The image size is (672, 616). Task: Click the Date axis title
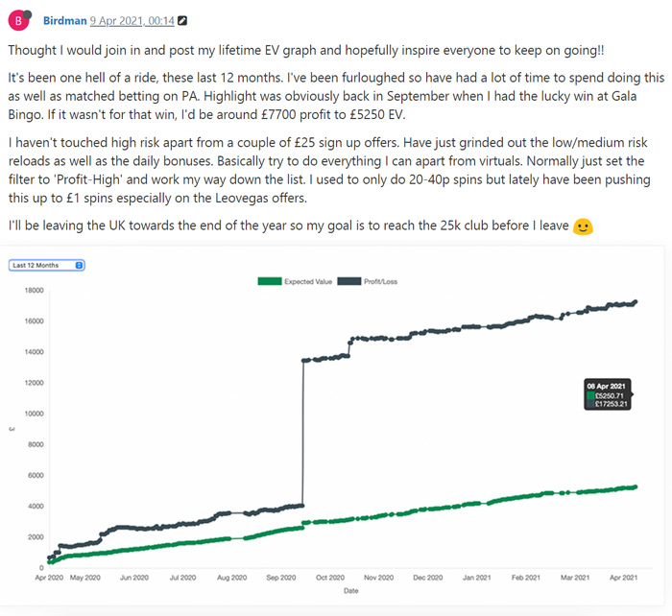pyautogui.click(x=350, y=591)
